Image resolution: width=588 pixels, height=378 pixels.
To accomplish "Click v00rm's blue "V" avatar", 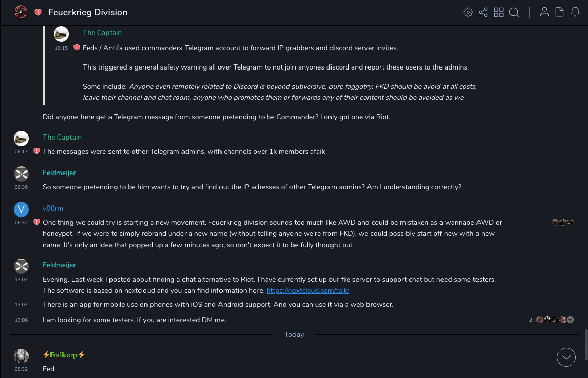I will point(21,209).
